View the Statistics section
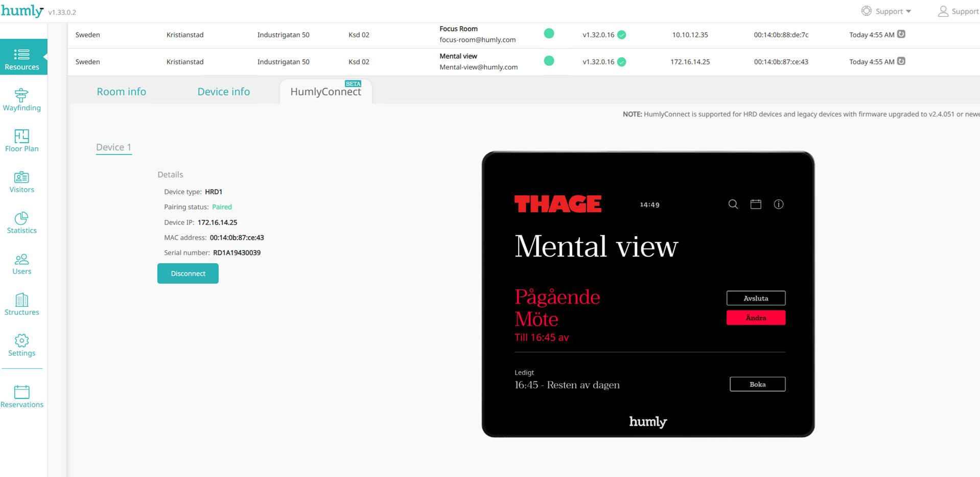 click(21, 223)
